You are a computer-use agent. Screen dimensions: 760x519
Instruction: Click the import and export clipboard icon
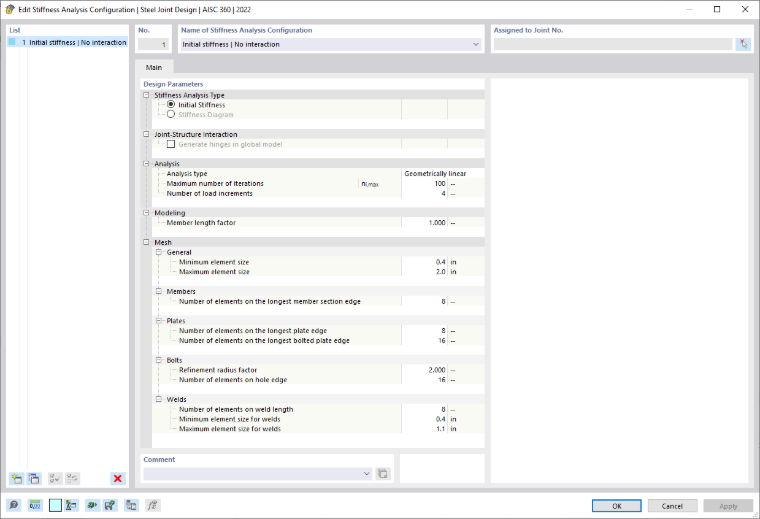pos(131,505)
